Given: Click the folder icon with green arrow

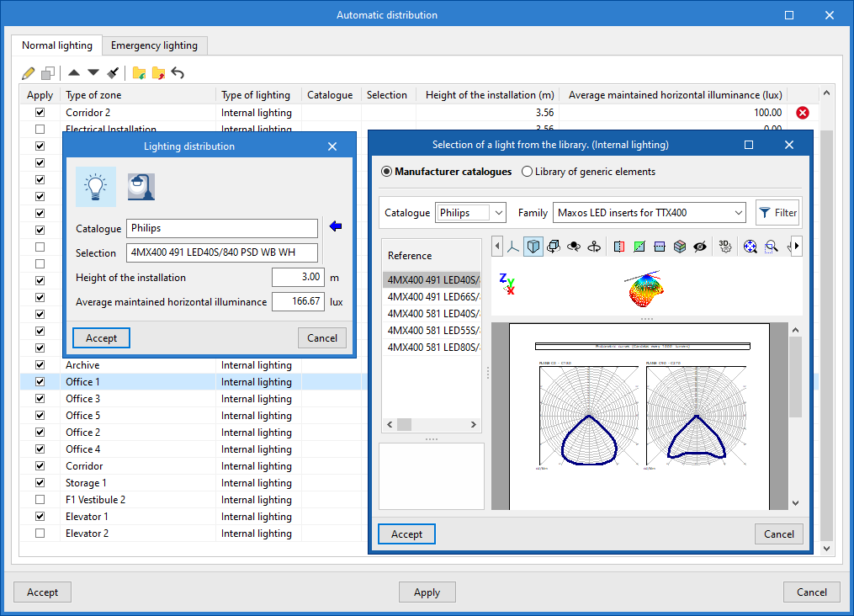Looking at the screenshot, I should 139,73.
